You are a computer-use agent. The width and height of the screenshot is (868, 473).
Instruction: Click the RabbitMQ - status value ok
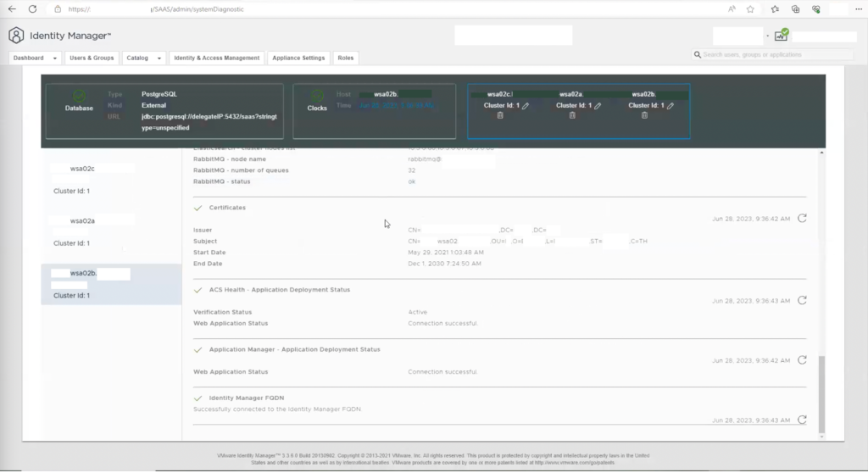pyautogui.click(x=411, y=181)
